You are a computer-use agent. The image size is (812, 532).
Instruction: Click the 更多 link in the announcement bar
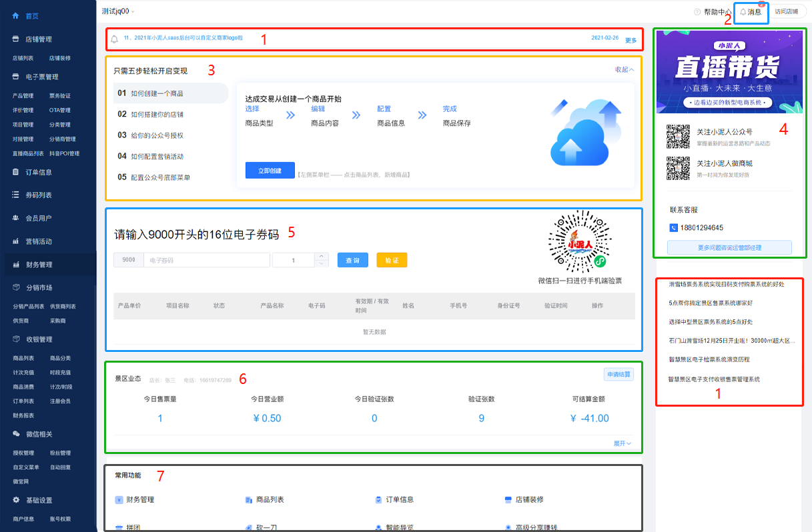pyautogui.click(x=631, y=40)
